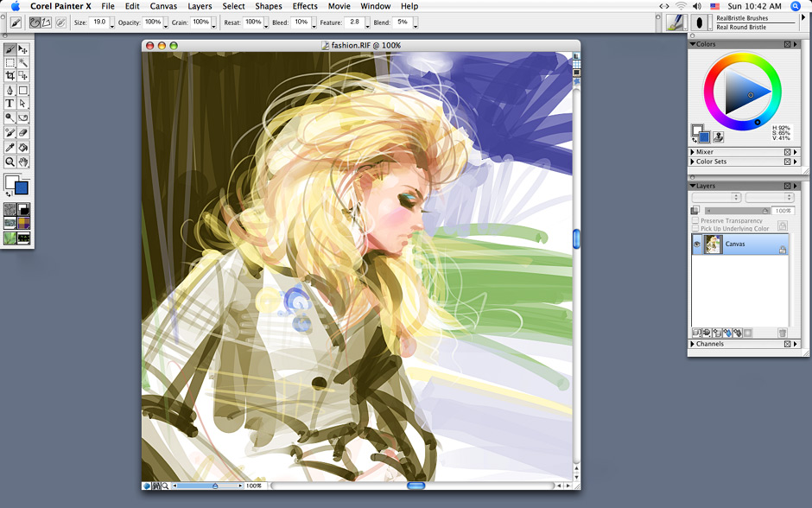Expand the Color Sets palette
This screenshot has height=508, width=812.
(693, 162)
